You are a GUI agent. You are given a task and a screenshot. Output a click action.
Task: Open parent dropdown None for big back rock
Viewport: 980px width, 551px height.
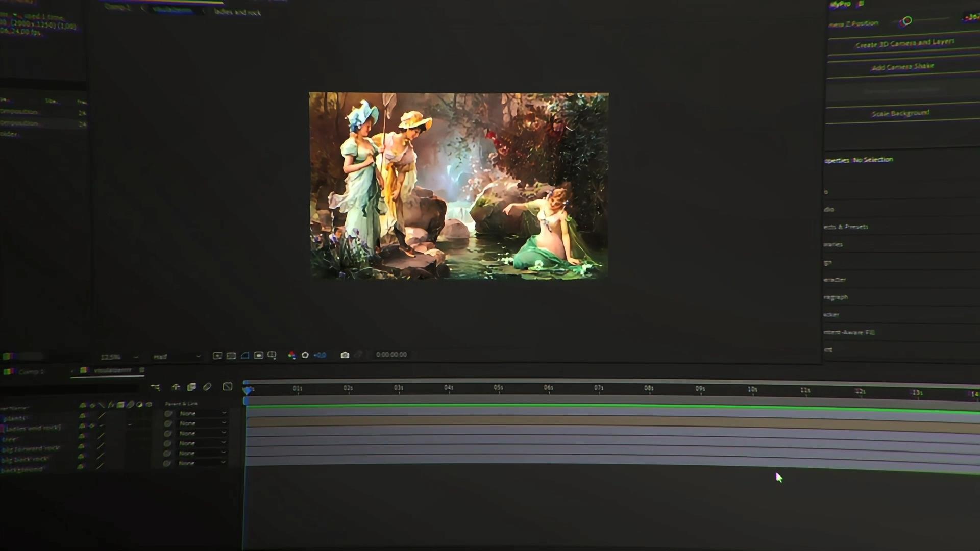202,453
